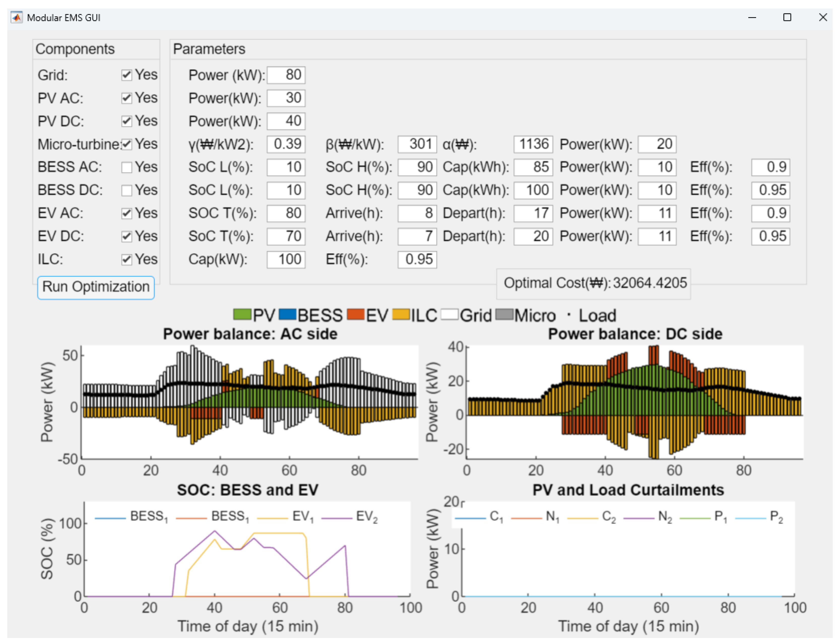Click the ILC Cap(kW) input field
The image size is (839, 644).
click(x=286, y=260)
